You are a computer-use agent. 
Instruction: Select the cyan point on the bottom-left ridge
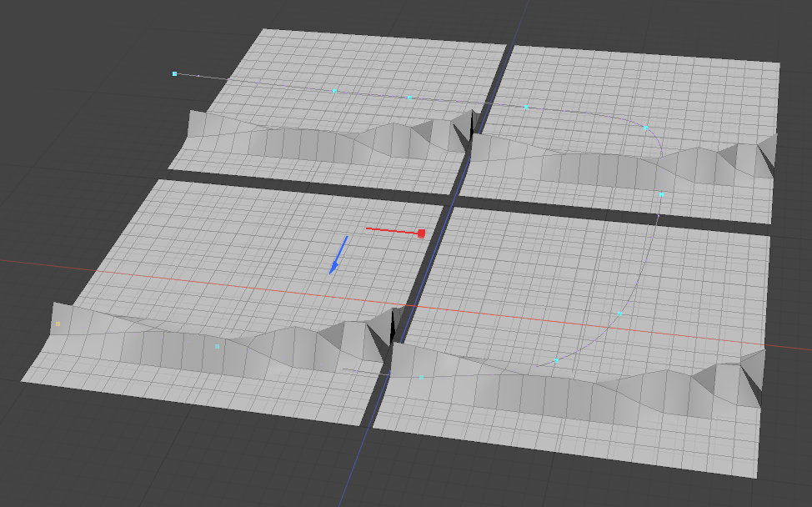coord(217,345)
